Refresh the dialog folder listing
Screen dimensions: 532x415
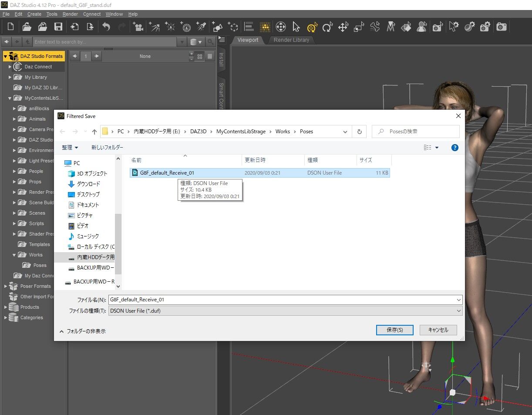coord(359,132)
